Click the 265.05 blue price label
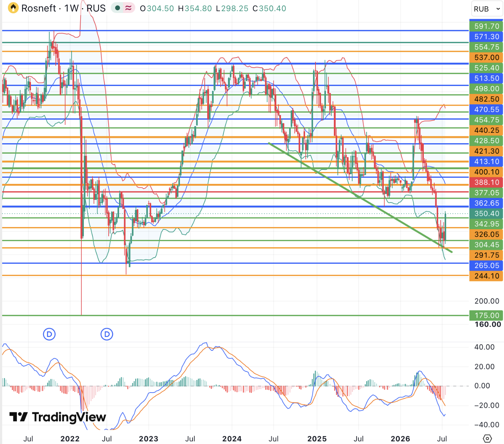Screen dimensions: 504x444 click(x=486, y=266)
